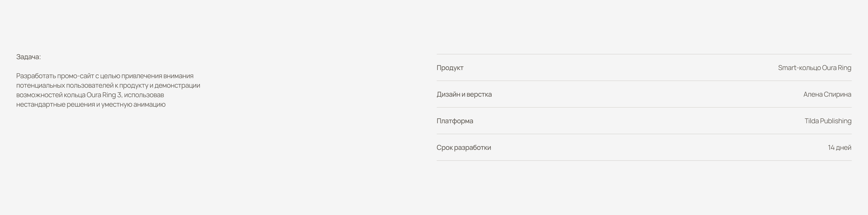
Task: Click the "Платформа" row label
Action: click(x=455, y=121)
